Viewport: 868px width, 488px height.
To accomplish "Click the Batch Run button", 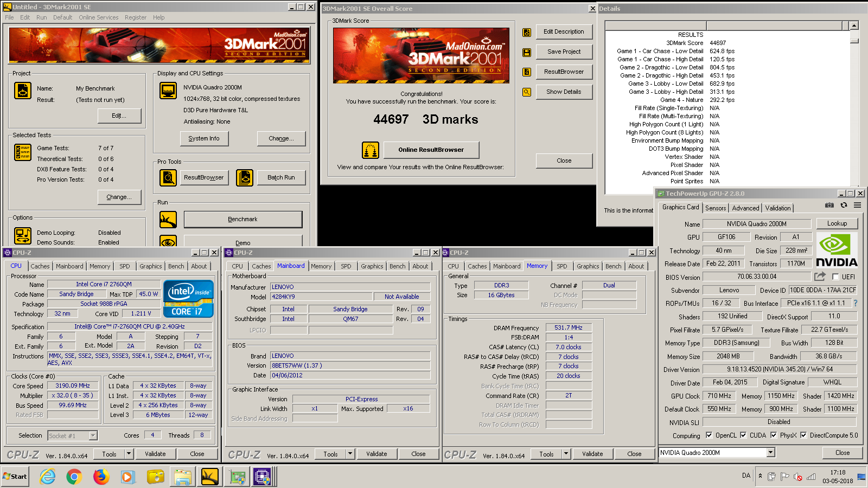I will pos(281,178).
